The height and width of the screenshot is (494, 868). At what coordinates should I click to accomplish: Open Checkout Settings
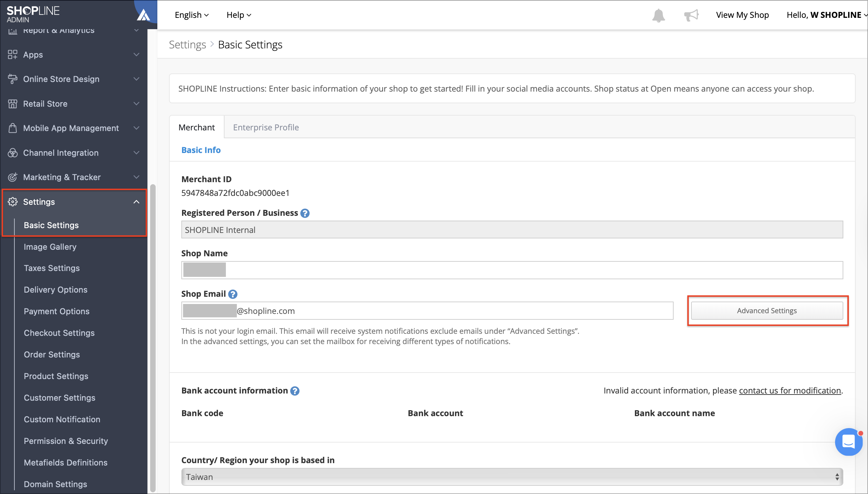[59, 333]
